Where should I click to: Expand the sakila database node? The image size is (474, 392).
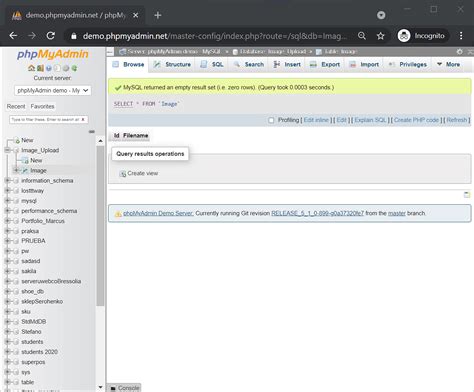[7, 271]
